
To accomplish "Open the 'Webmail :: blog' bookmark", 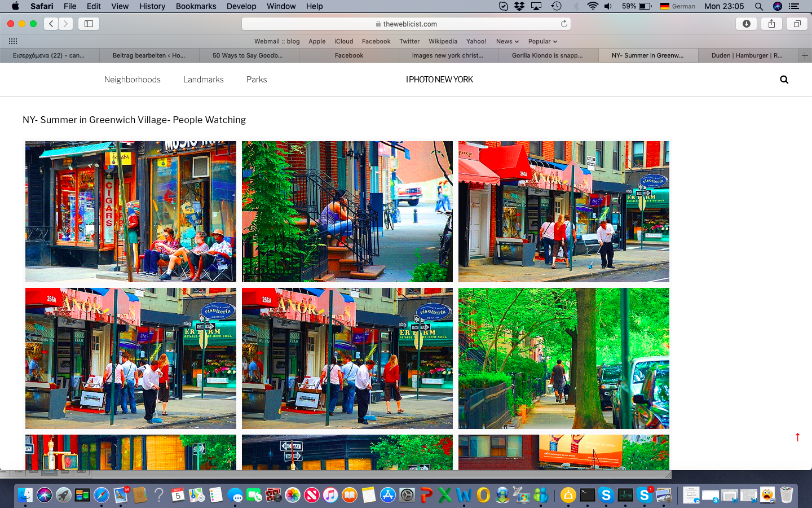I will click(x=277, y=41).
